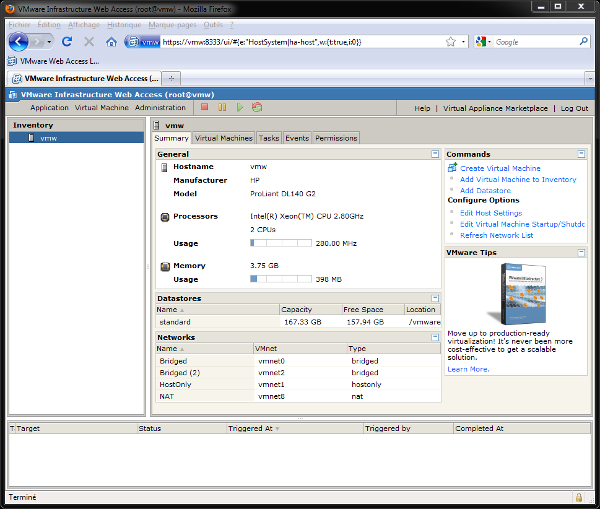Click the host icon beside vmw title
The height and width of the screenshot is (509, 600).
click(156, 125)
